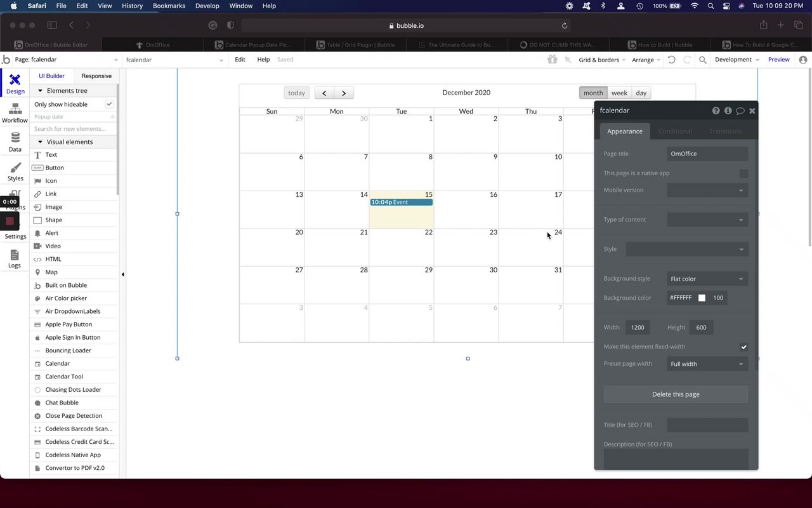812x508 pixels.
Task: Open Safari Bookmarks menu
Action: [169, 6]
